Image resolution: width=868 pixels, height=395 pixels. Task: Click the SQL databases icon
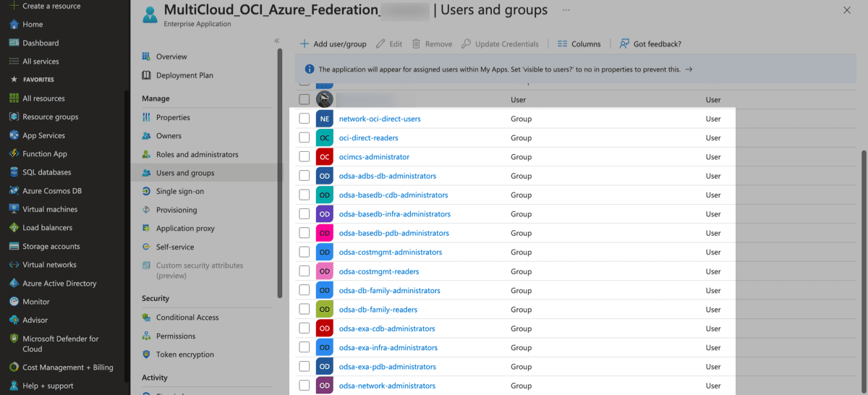point(14,172)
